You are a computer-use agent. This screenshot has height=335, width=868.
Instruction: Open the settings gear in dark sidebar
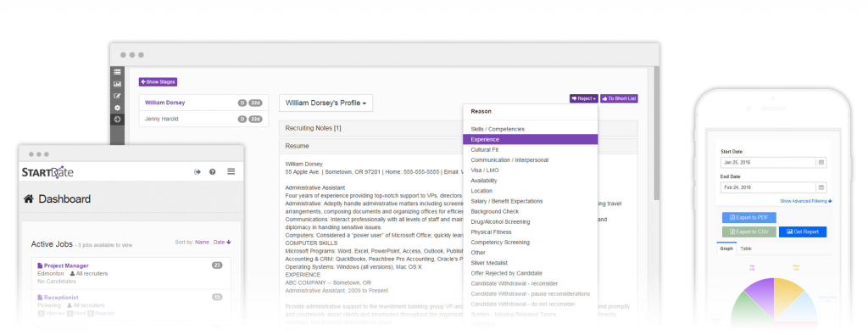coord(117,108)
